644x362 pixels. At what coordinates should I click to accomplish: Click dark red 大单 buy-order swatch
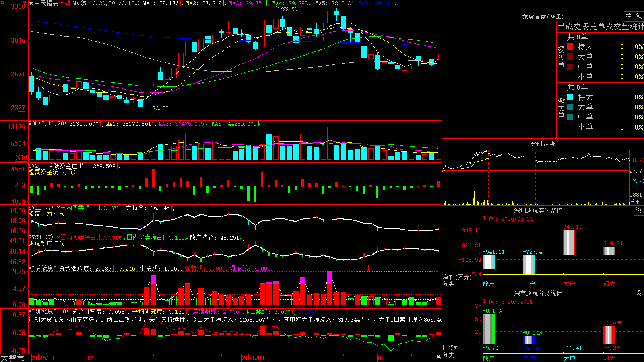click(x=570, y=57)
